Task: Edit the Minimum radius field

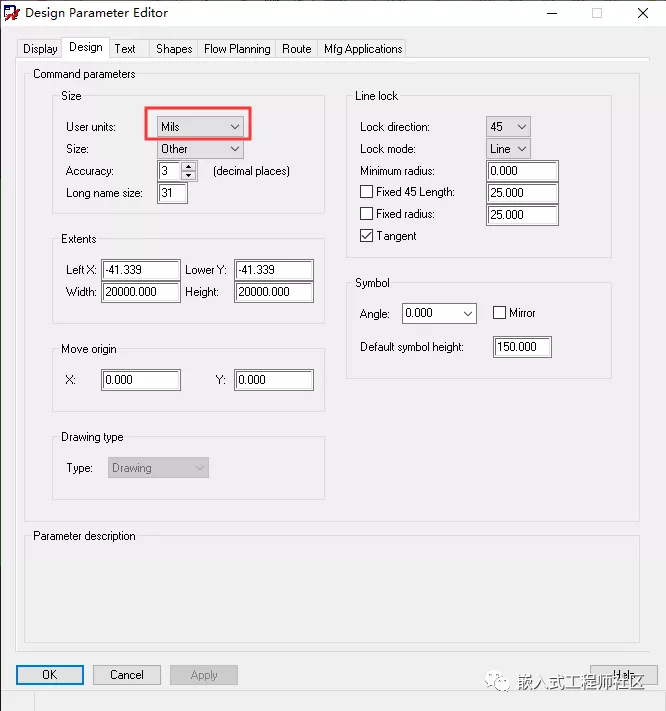Action: pyautogui.click(x=522, y=171)
